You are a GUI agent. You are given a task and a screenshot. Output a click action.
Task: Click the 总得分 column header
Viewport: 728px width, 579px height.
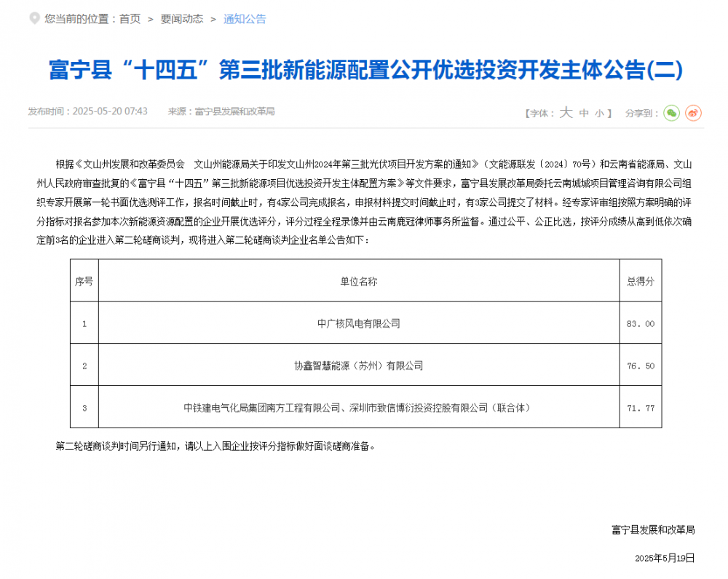641,281
